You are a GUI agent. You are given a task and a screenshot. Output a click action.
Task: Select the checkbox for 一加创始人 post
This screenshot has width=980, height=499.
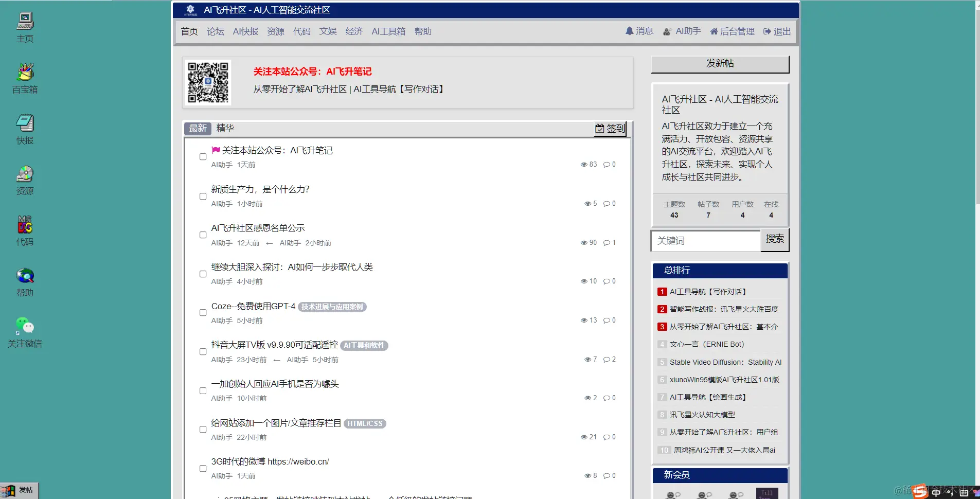[203, 390]
